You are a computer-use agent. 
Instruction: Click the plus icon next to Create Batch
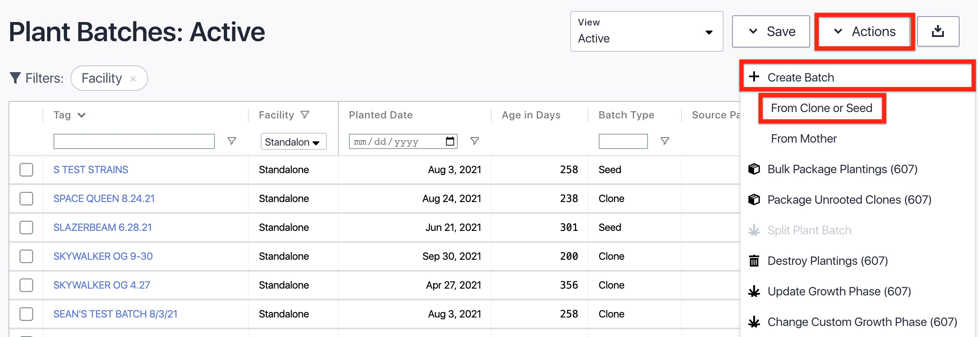click(754, 77)
